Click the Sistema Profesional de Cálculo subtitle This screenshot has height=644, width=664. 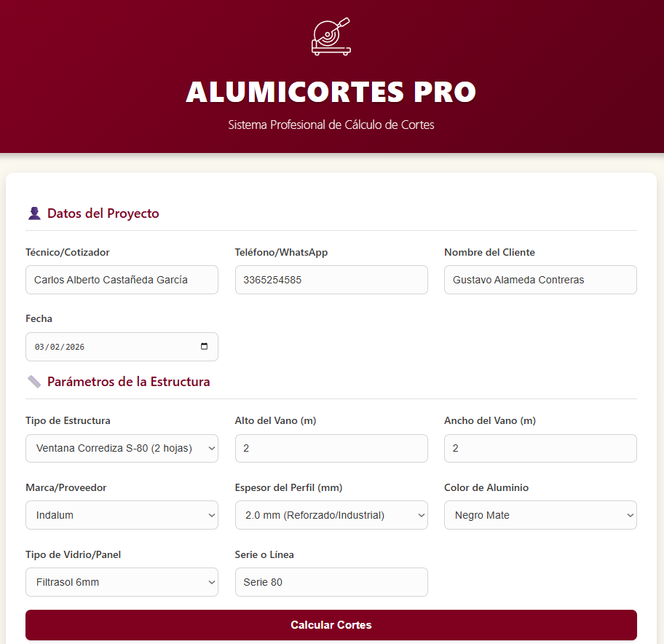coord(331,125)
